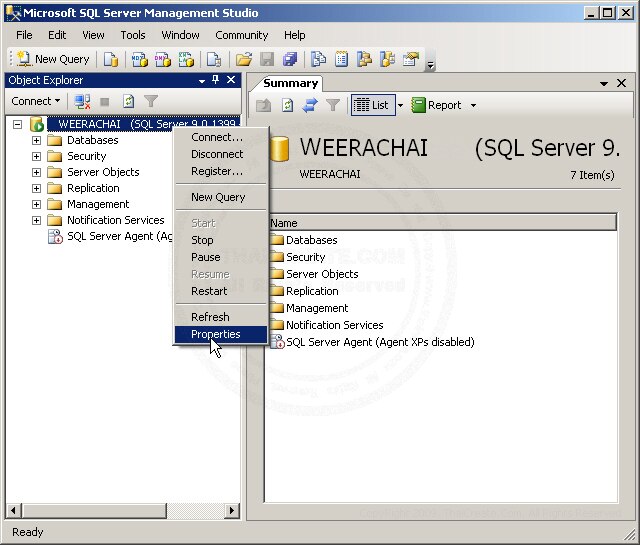Choose Restart from context menu
640x545 pixels.
pos(220,291)
